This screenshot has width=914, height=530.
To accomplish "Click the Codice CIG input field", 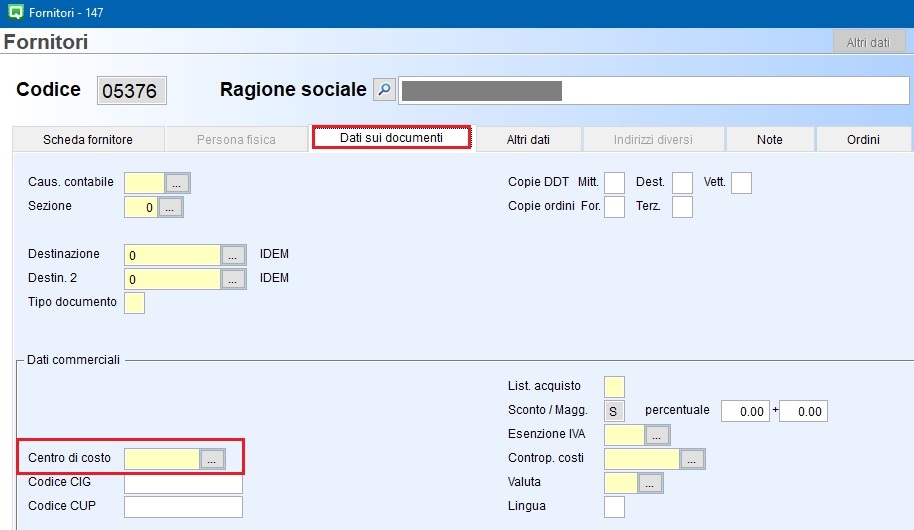I will (183, 484).
